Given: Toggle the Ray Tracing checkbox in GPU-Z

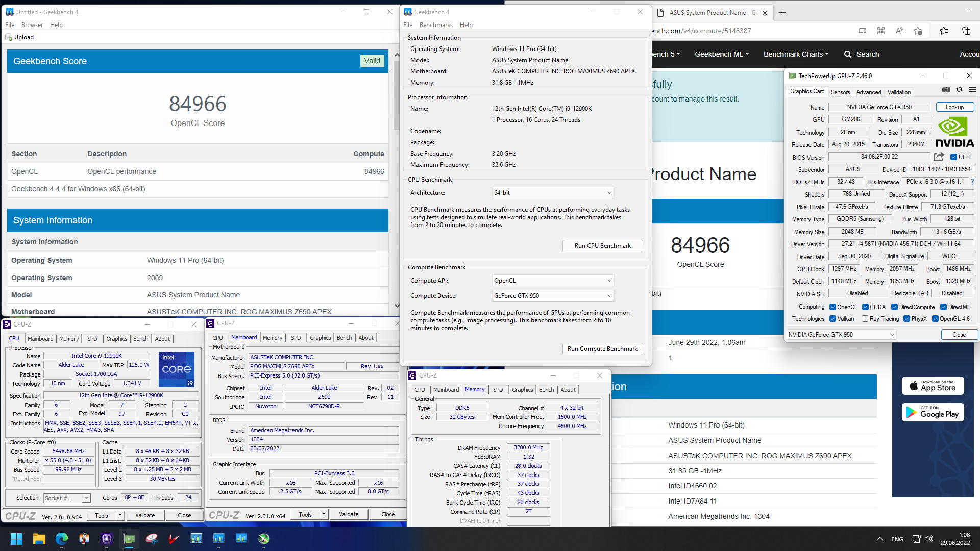Looking at the screenshot, I should [865, 319].
